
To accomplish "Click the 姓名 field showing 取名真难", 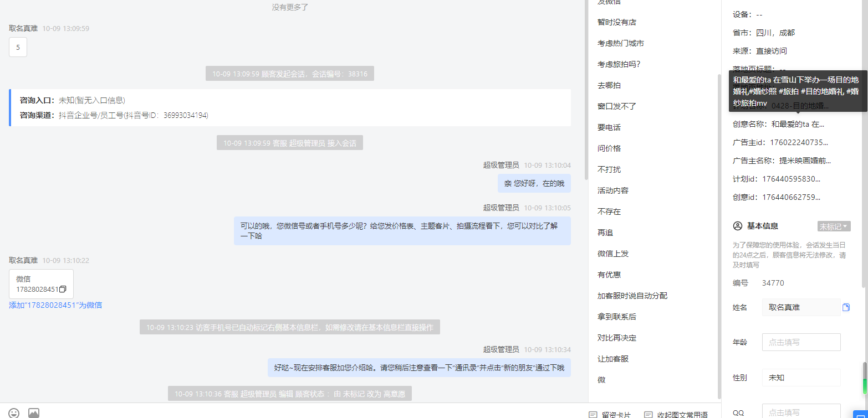I will pyautogui.click(x=801, y=307).
